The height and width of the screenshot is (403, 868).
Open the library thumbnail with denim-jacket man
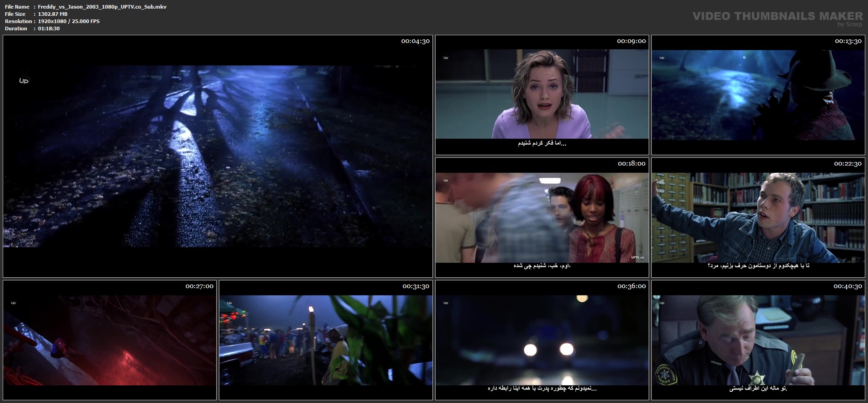click(758, 218)
